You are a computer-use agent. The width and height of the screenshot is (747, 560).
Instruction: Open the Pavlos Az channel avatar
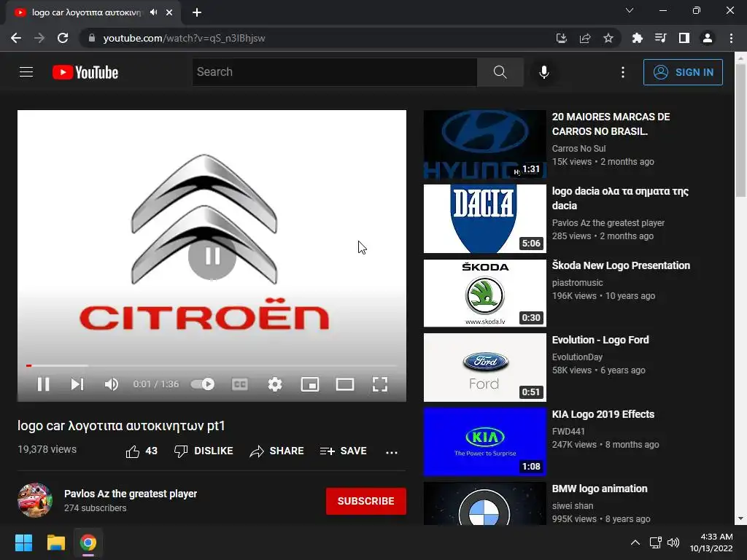pyautogui.click(x=35, y=500)
